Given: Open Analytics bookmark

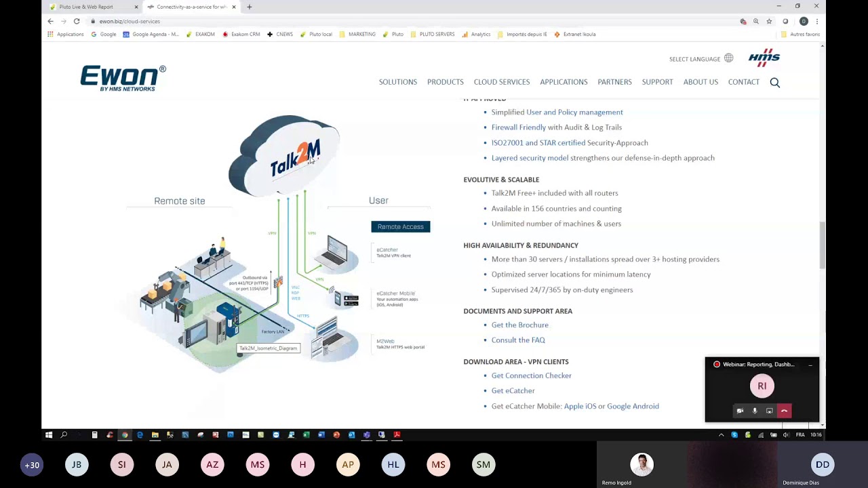Looking at the screenshot, I should 476,34.
